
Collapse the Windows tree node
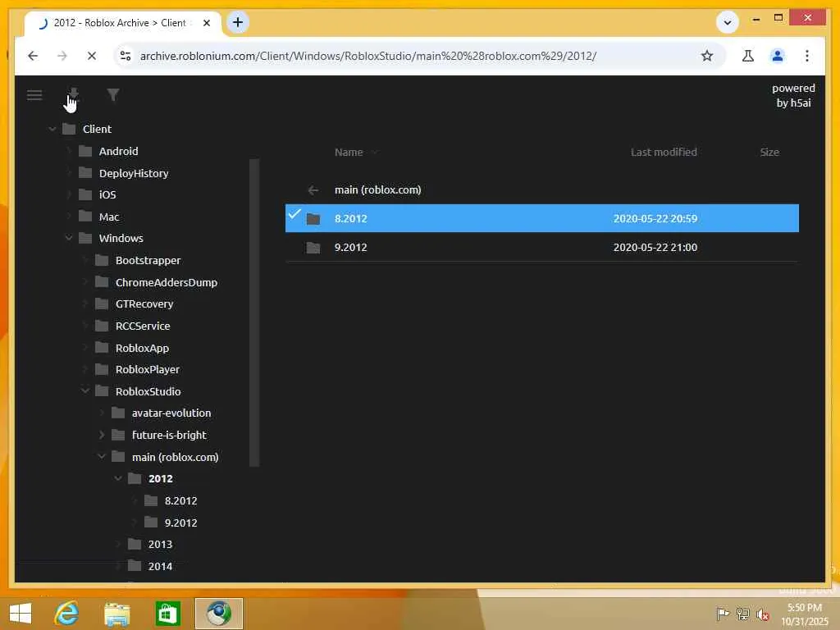coord(69,238)
